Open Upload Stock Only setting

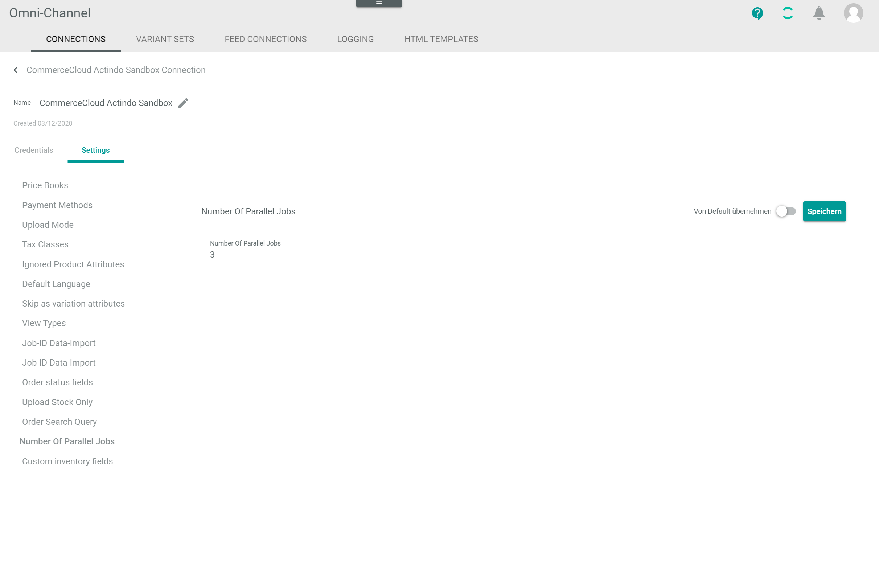pyautogui.click(x=57, y=402)
